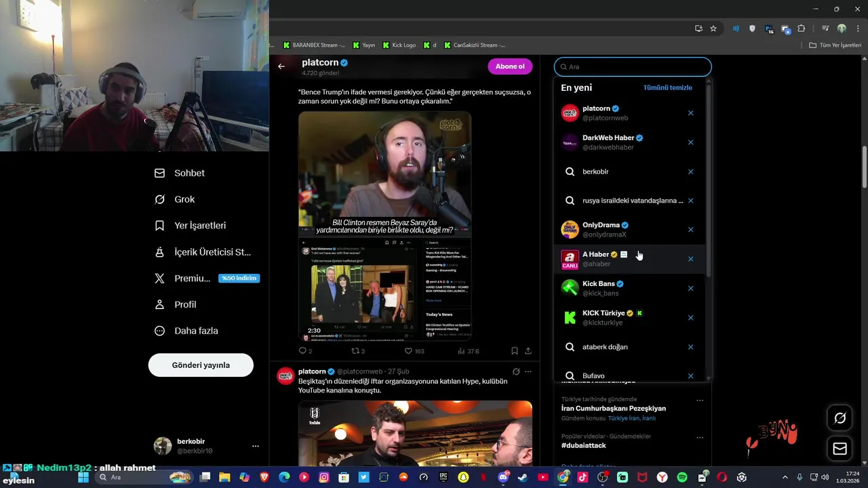Open berkobir account options menu
Image resolution: width=868 pixels, height=488 pixels.
(256, 446)
